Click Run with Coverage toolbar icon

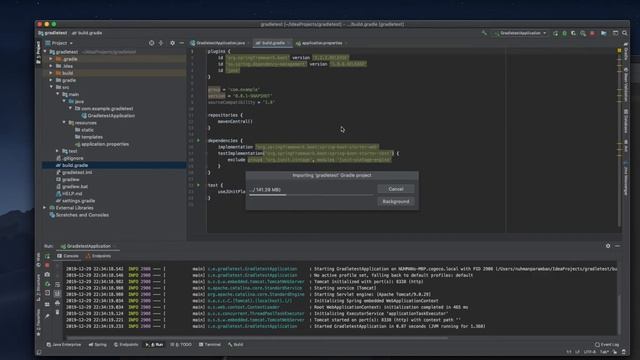tap(573, 33)
